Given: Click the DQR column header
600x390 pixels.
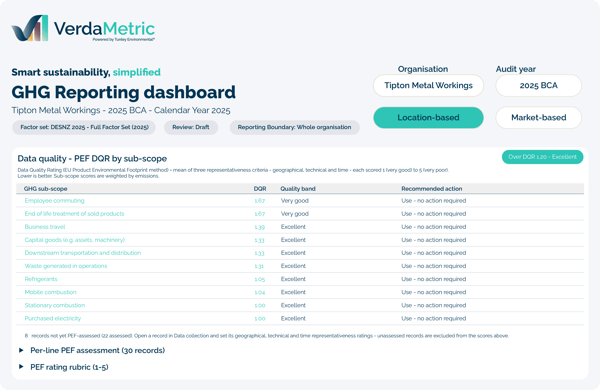Looking at the screenshot, I should click(x=260, y=189).
